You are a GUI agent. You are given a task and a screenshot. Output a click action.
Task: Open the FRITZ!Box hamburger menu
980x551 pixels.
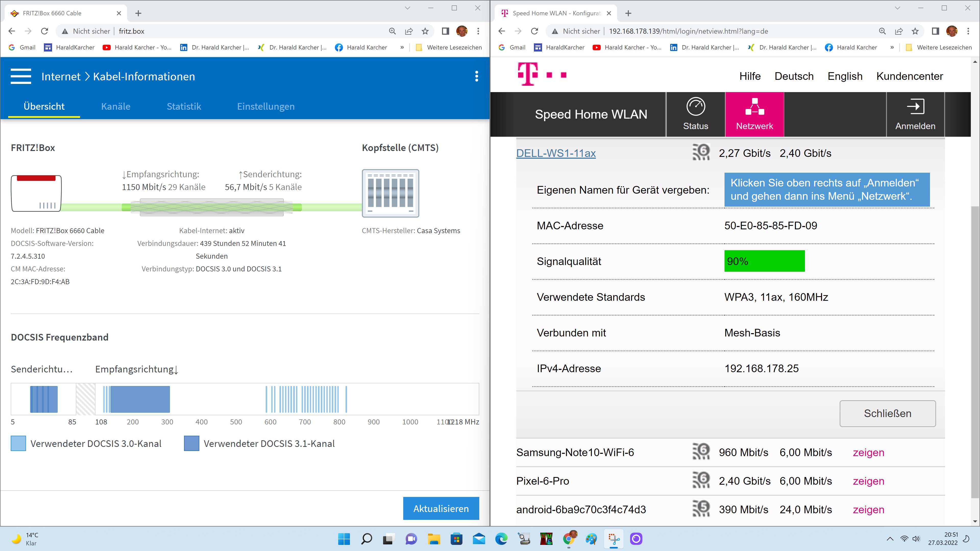[21, 77]
